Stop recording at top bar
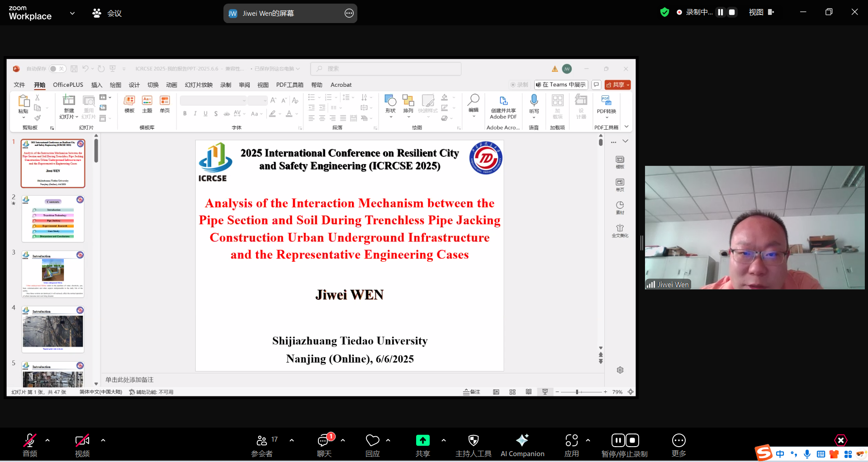 pyautogui.click(x=732, y=12)
